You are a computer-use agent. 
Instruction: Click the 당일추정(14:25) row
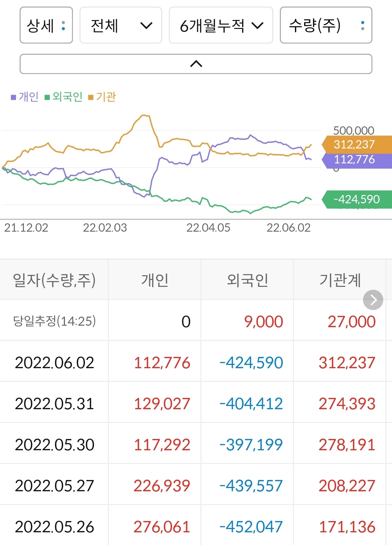(54, 321)
